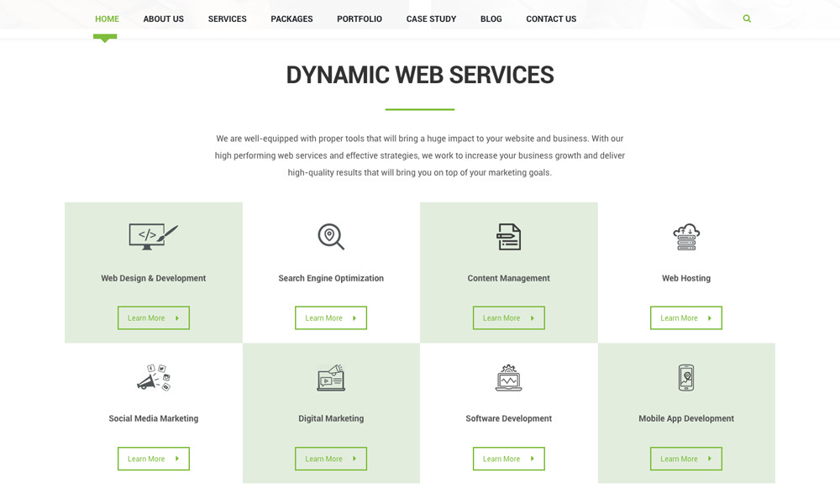Click the search magnifier icon in navbar

[x=747, y=18]
